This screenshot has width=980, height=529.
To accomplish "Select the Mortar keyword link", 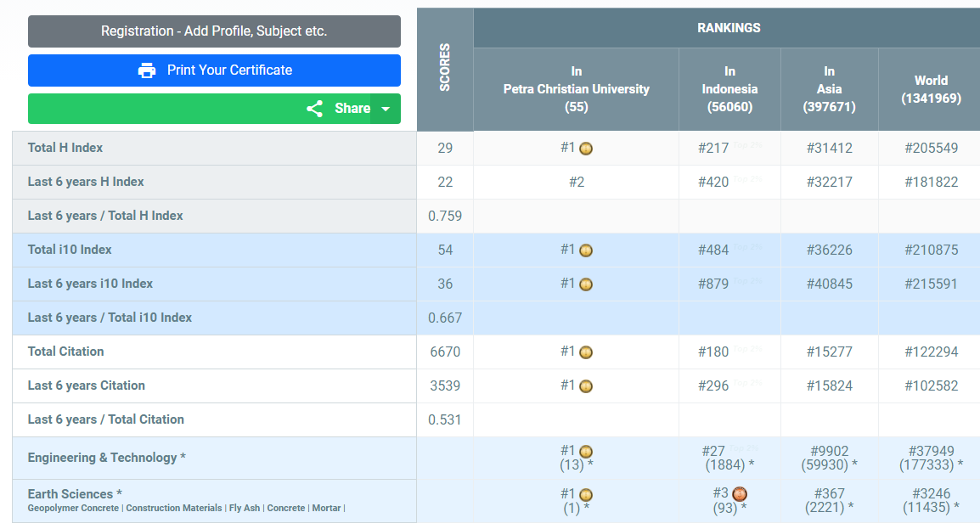I will tap(326, 508).
